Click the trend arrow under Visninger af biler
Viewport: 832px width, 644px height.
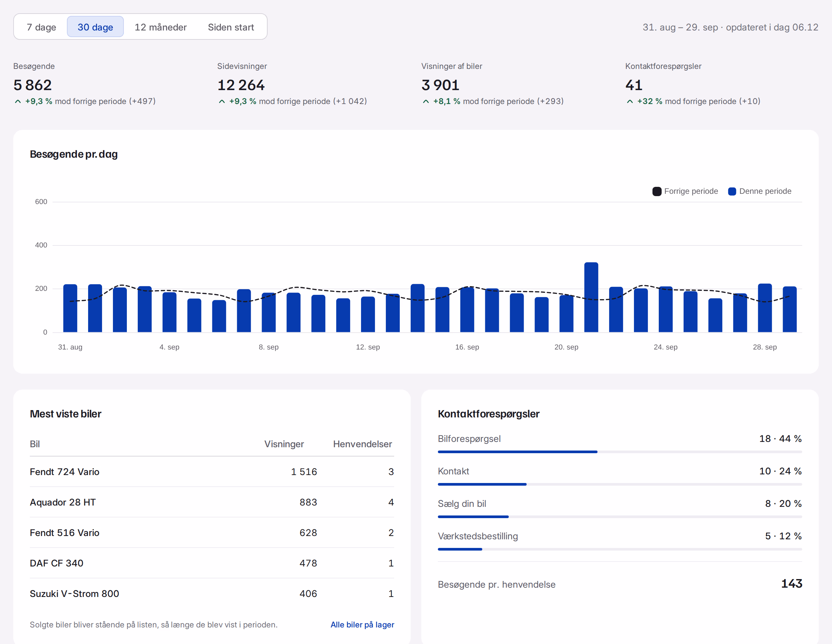coord(426,101)
